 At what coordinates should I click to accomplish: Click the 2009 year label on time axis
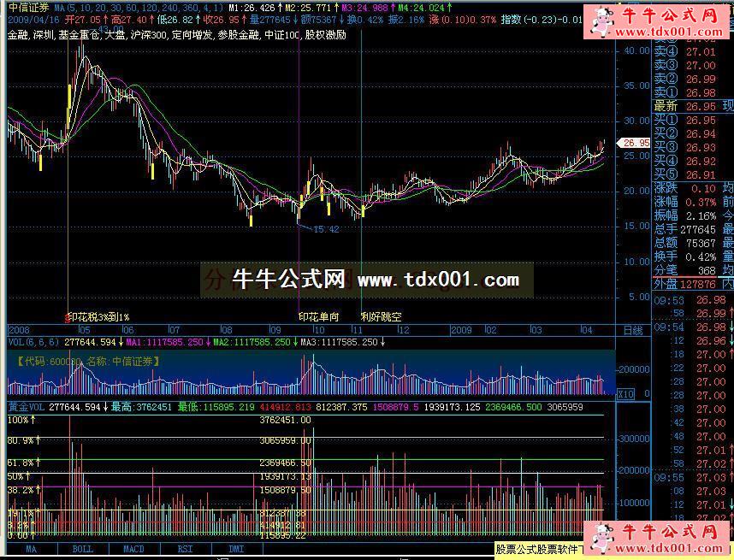[x=461, y=330]
